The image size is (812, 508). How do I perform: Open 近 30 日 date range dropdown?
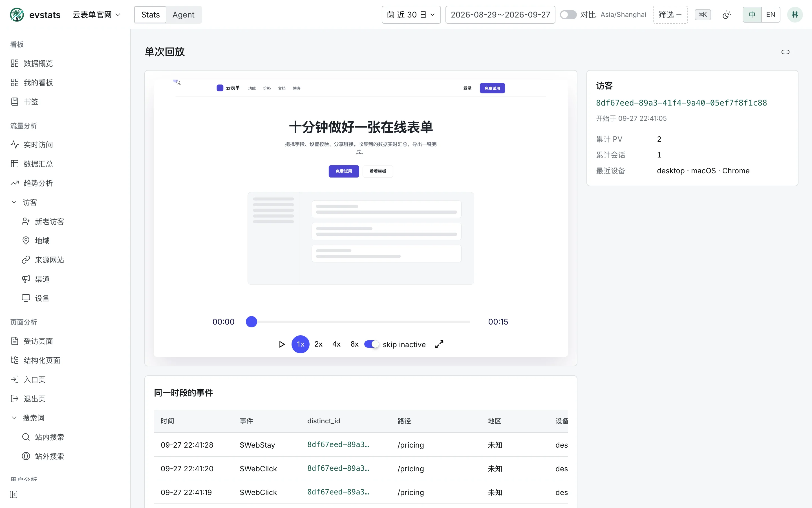411,15
